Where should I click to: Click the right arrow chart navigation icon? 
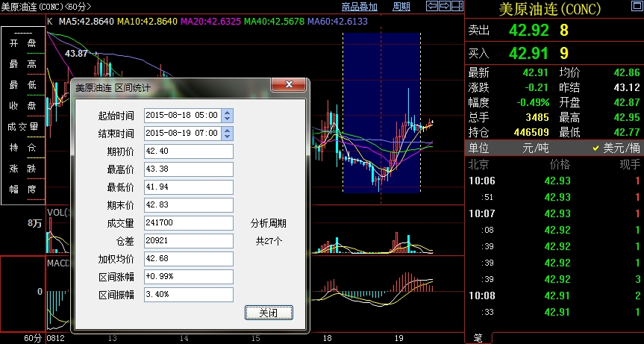coord(444,7)
